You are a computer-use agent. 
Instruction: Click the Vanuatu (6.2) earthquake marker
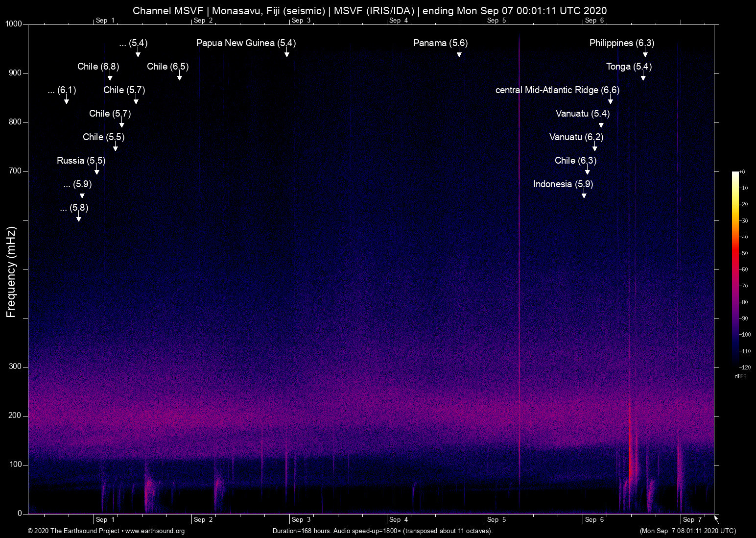pos(576,137)
